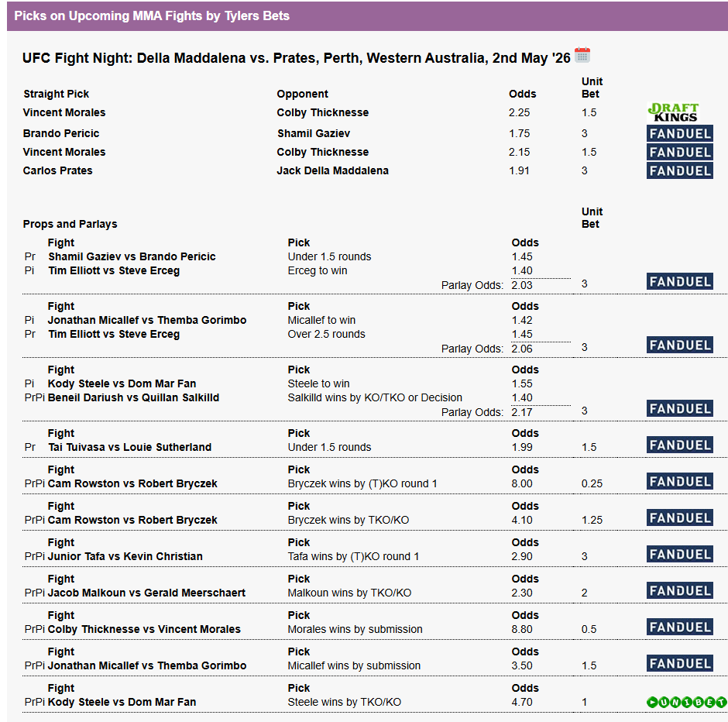Select Jonathan Micallef vs Themba Gorimbo parlay leg

(x=146, y=320)
